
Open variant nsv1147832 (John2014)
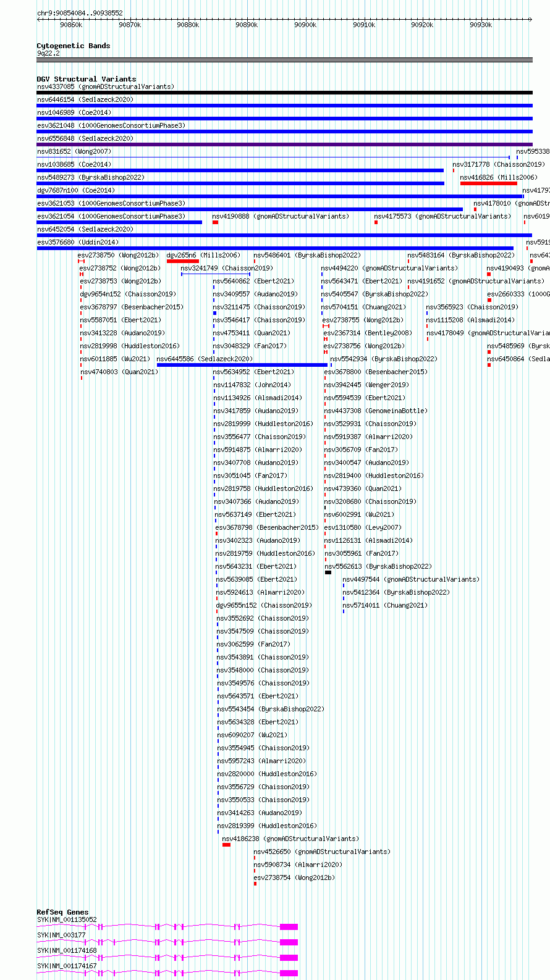coord(252,385)
